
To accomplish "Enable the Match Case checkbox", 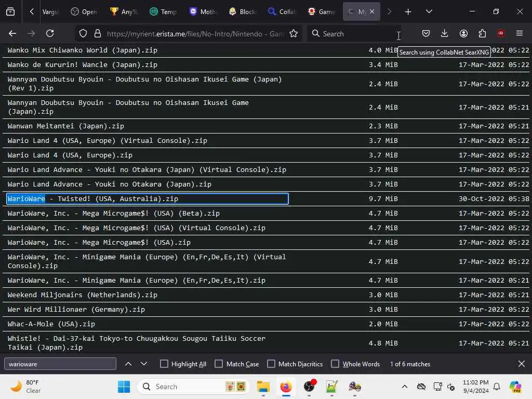I will point(219,364).
